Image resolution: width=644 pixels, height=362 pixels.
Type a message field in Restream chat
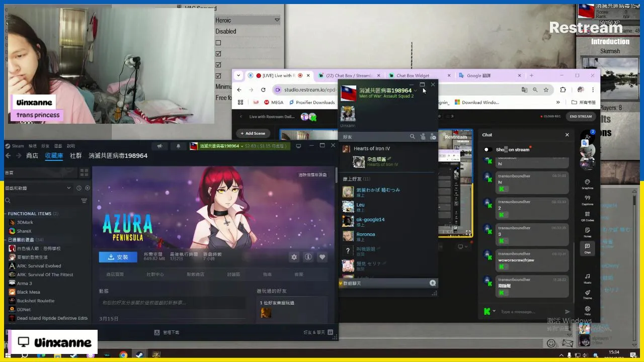tap(530, 312)
